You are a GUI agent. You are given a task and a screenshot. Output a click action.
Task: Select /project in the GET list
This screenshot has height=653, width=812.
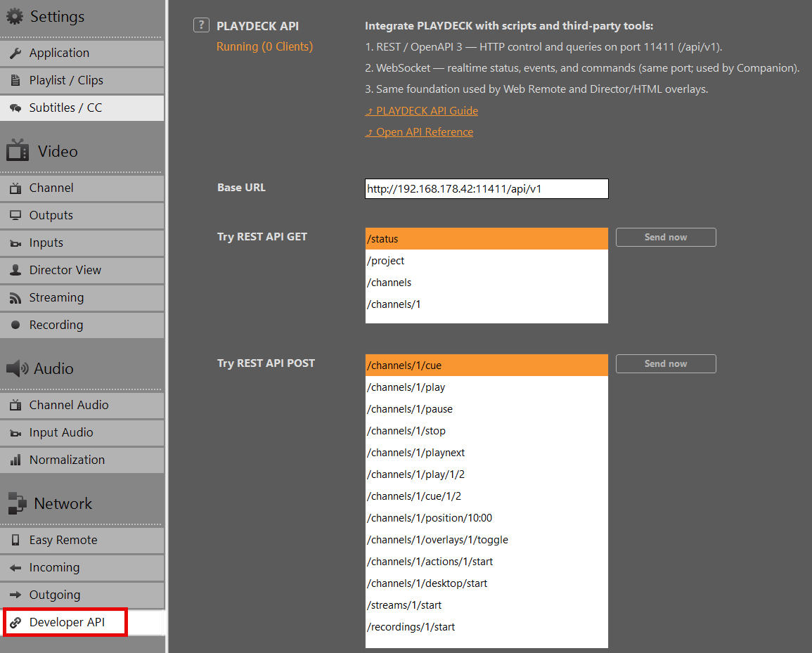click(486, 261)
